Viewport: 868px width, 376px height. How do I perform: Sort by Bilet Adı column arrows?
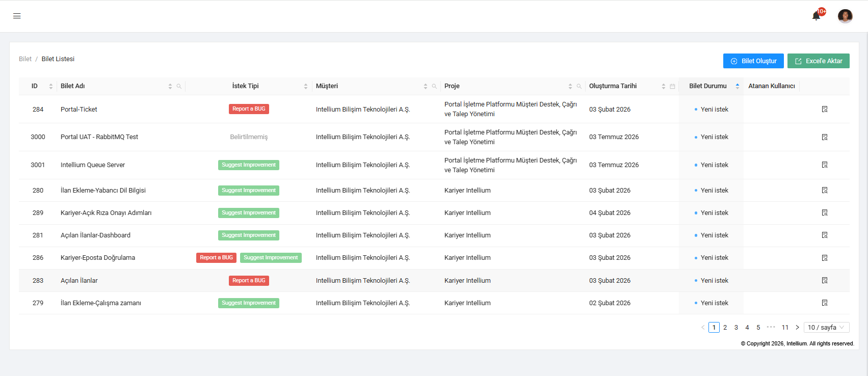click(x=170, y=86)
